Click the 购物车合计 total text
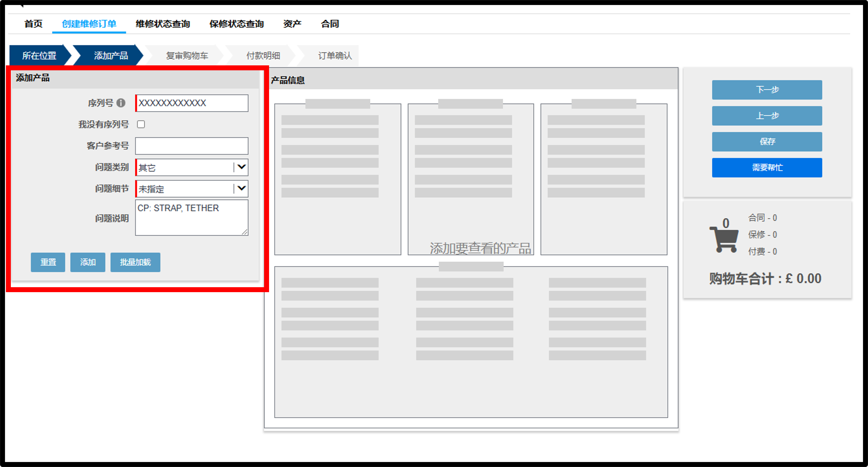The image size is (868, 467). click(x=765, y=278)
